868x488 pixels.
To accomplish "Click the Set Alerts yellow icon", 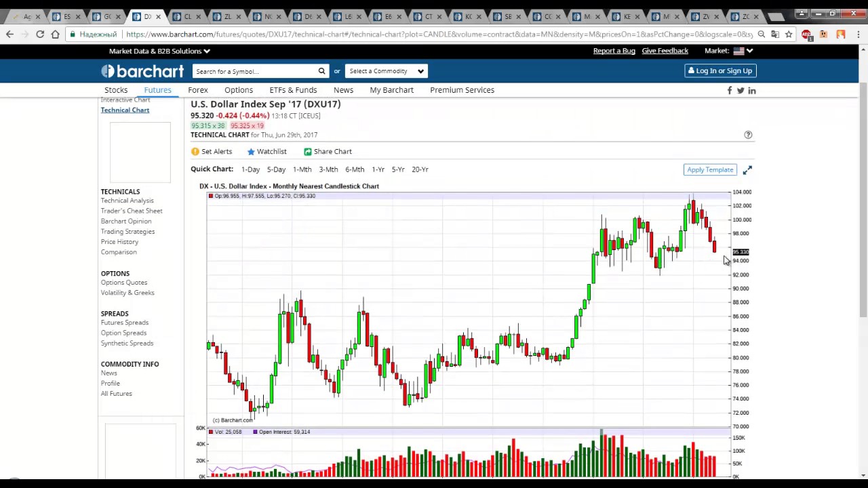I will tap(195, 152).
